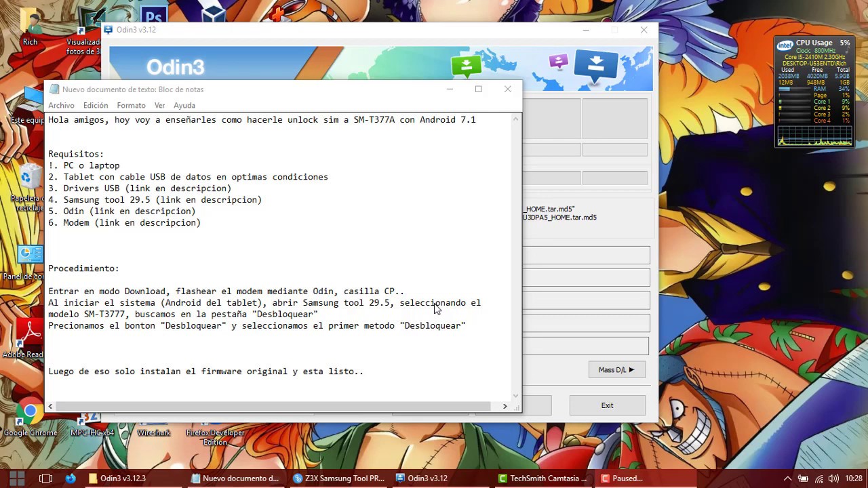Click the "4. Samsung tool 29.5" line
Image resolution: width=868 pixels, height=488 pixels.
pyautogui.click(x=155, y=200)
